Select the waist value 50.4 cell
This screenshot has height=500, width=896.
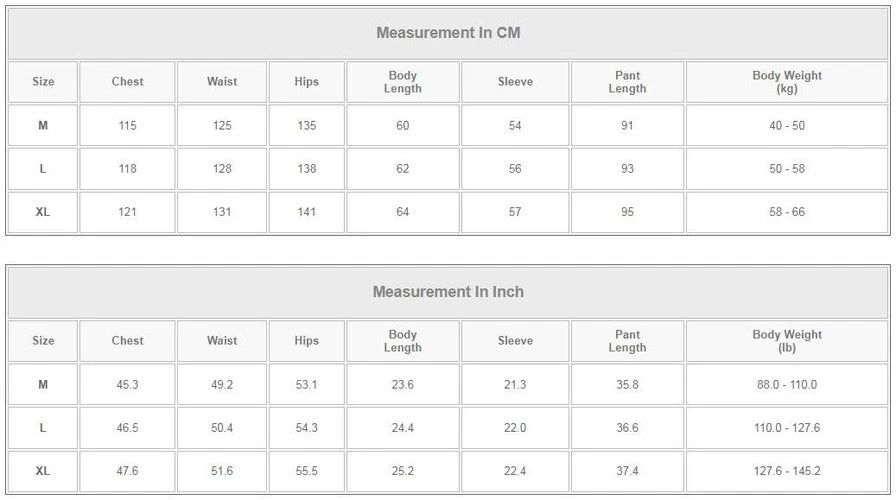click(222, 428)
